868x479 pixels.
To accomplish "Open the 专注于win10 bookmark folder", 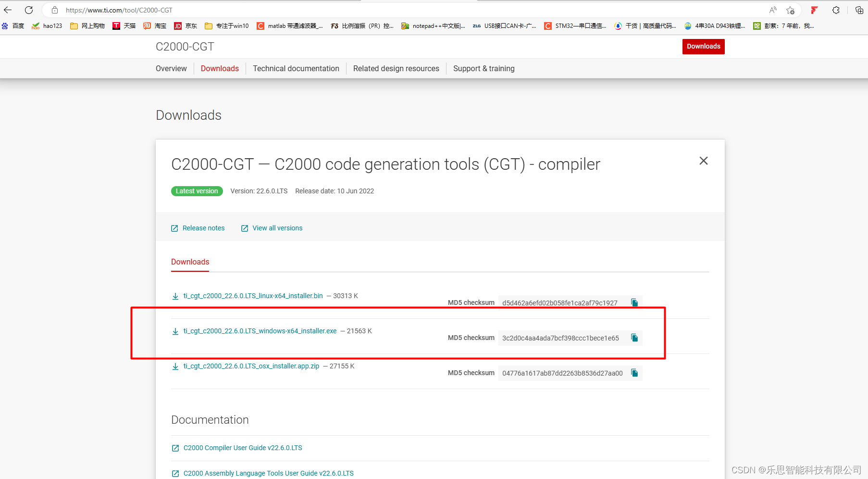I will [227, 26].
